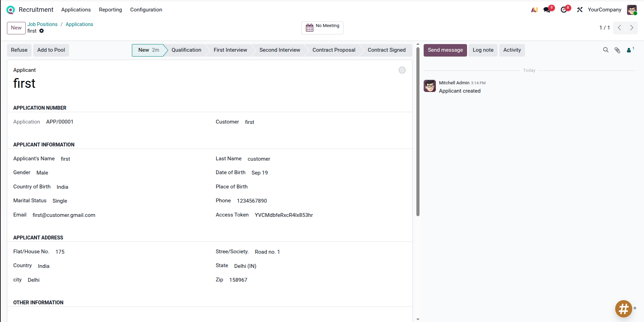The width and height of the screenshot is (644, 322).
Task: Toggle the kanban state circle on applicant
Action: 402,70
